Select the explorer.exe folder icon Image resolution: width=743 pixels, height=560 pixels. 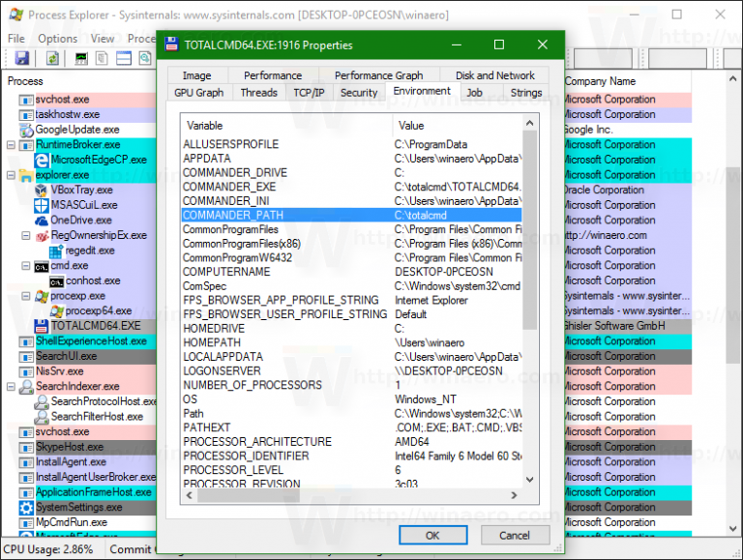click(25, 175)
